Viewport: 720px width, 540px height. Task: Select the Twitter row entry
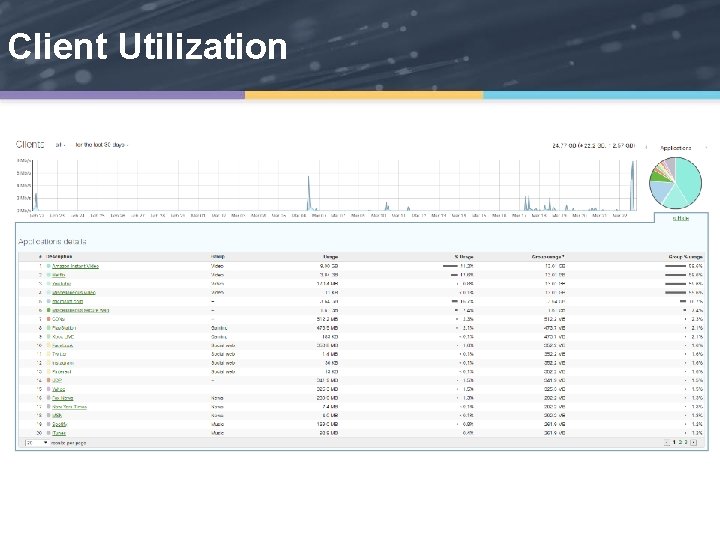coord(59,354)
